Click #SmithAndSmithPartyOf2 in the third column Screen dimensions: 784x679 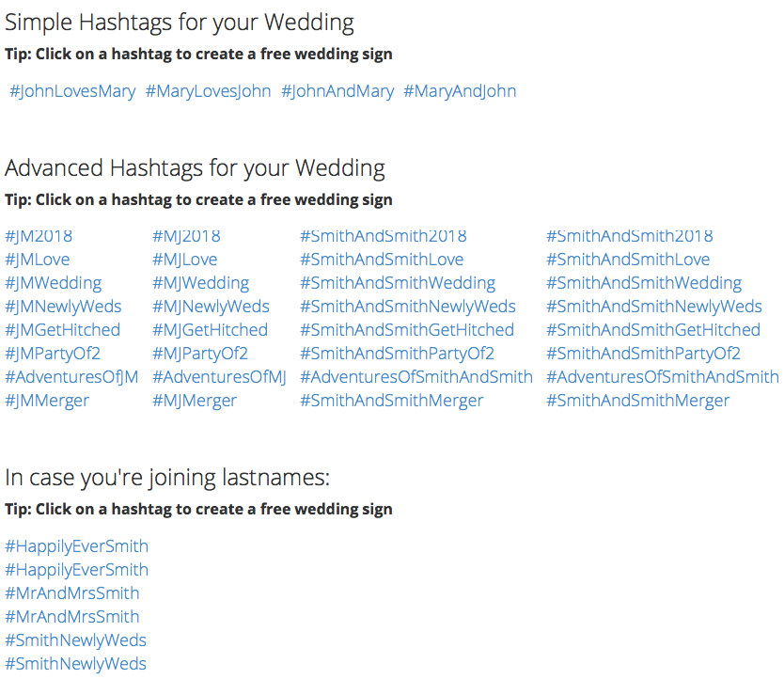pyautogui.click(x=397, y=354)
